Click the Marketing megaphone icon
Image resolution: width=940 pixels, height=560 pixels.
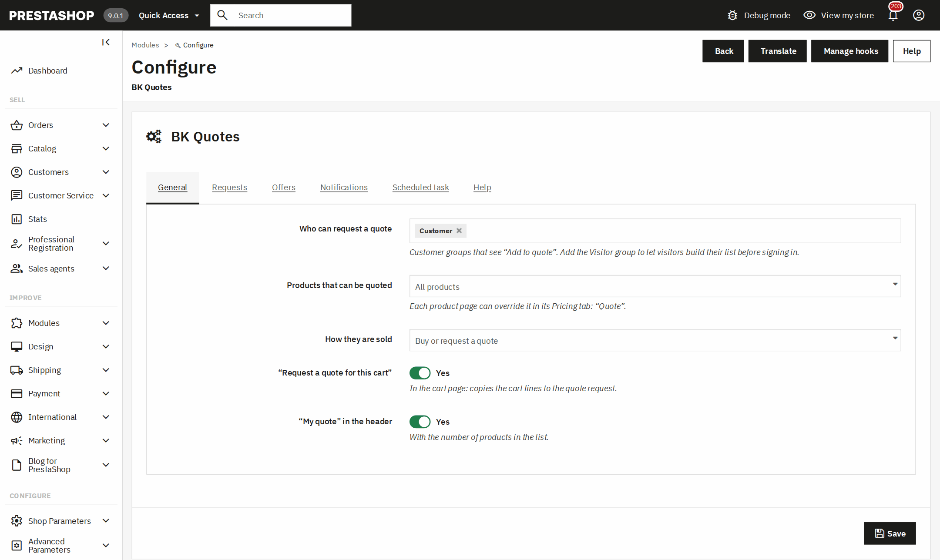(x=17, y=441)
